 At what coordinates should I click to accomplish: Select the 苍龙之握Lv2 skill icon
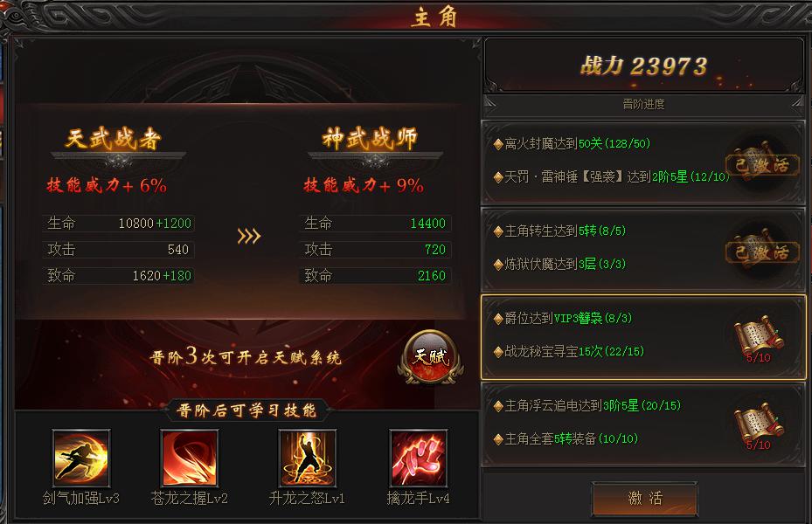[x=189, y=458]
